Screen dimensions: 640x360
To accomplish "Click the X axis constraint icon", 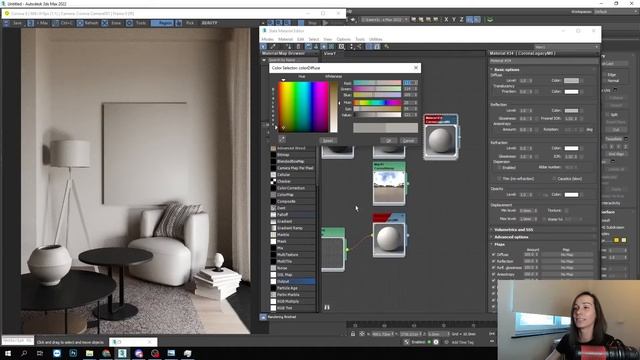I will coord(446,19).
